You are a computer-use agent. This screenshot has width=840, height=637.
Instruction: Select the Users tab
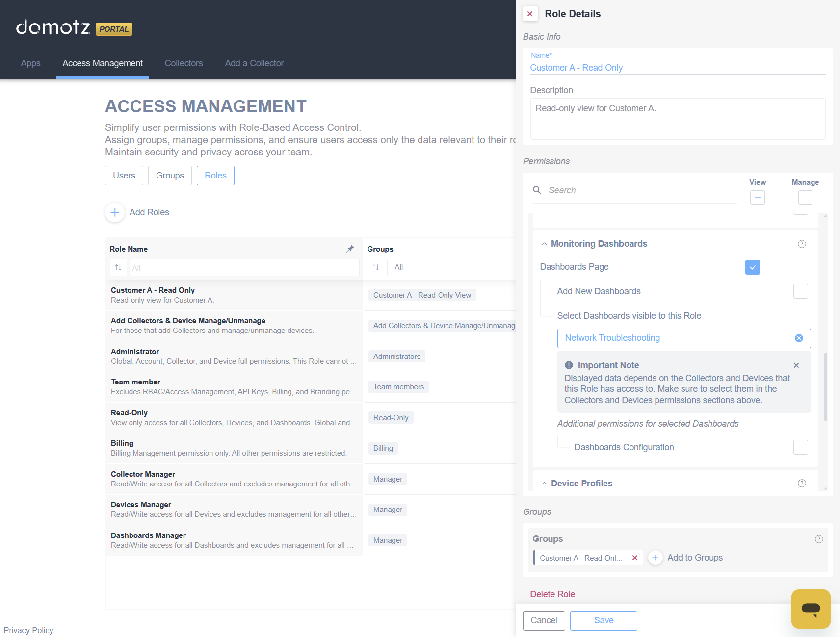[124, 176]
